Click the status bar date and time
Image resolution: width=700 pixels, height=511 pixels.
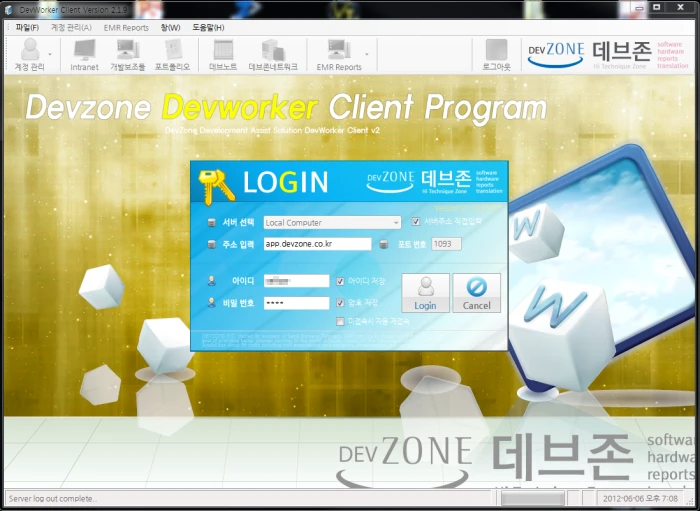point(640,499)
